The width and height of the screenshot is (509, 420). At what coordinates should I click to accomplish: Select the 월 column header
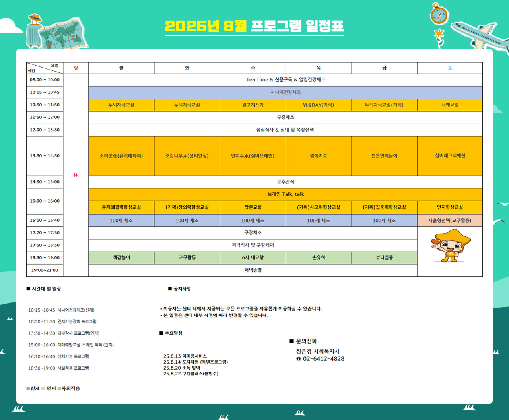click(x=121, y=68)
